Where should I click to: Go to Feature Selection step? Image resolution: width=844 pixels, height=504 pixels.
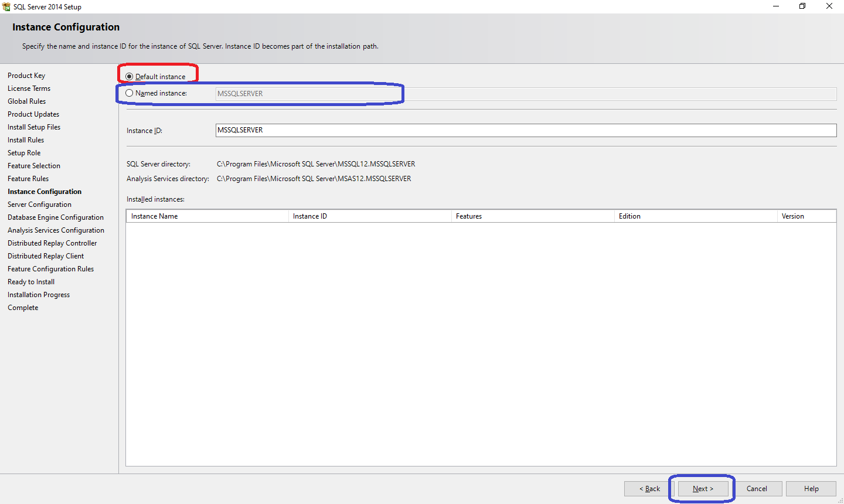pos(34,166)
